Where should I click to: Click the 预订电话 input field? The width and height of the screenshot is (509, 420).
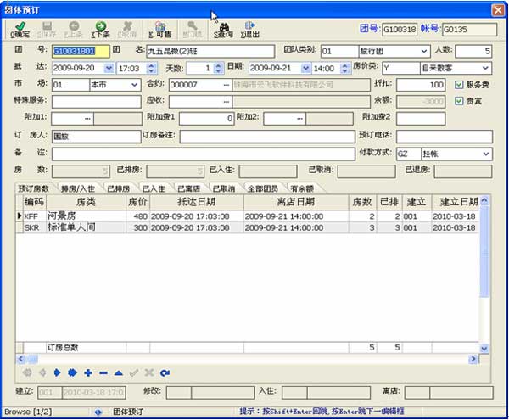click(445, 137)
